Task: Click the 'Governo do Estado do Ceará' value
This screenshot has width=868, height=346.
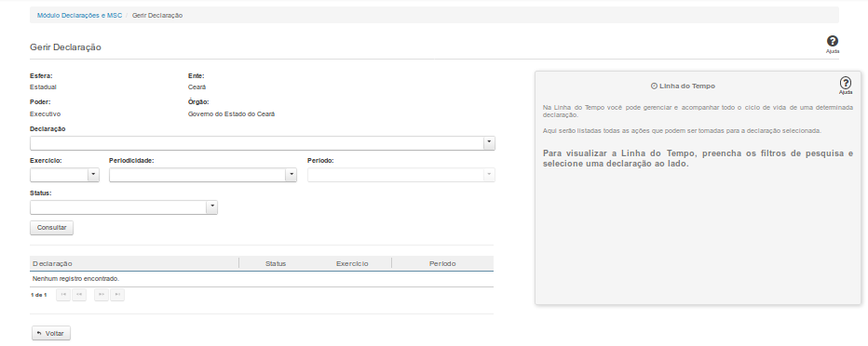Action: pos(231,114)
